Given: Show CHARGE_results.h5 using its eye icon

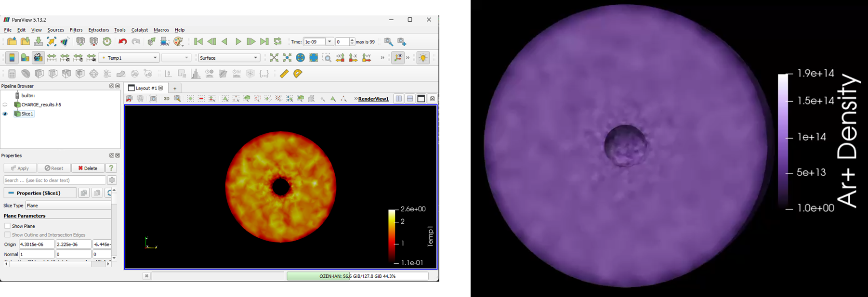Looking at the screenshot, I should click(x=5, y=104).
